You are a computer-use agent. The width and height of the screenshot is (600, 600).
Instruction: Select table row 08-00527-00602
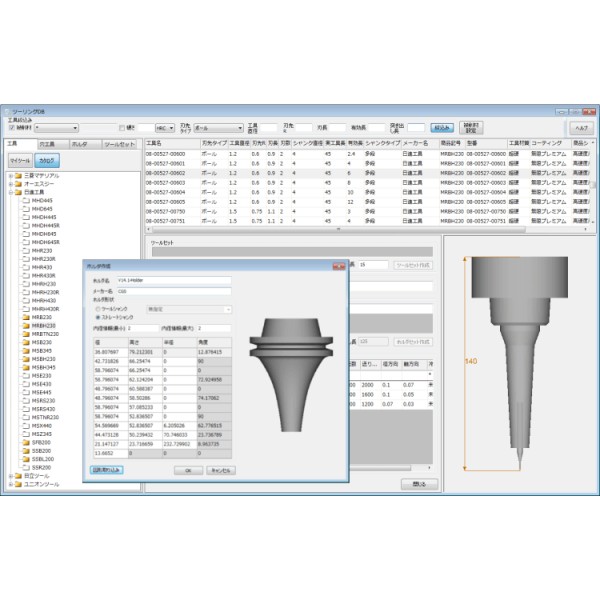367,173
